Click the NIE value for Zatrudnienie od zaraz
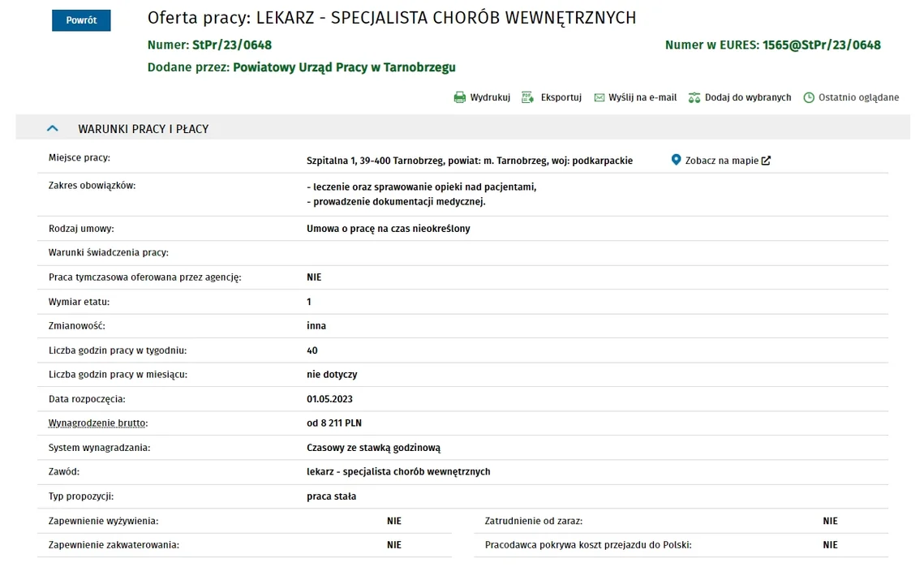The image size is (924, 584). click(x=831, y=521)
